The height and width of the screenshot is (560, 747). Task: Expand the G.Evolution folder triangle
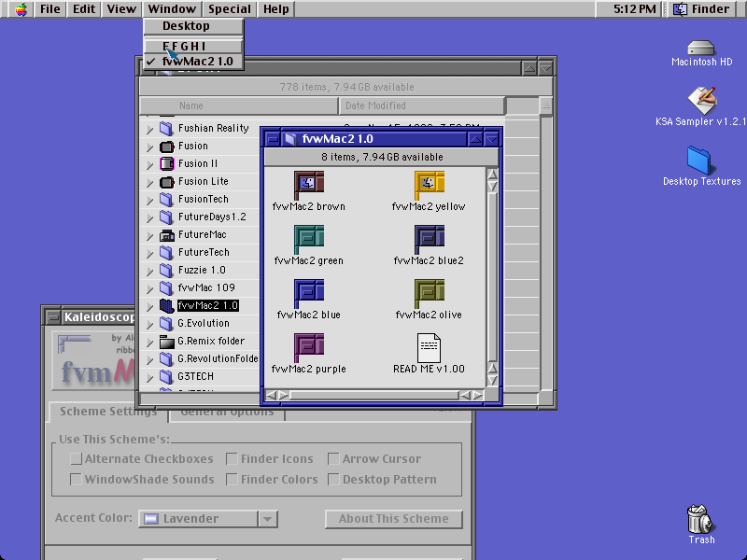pos(149,324)
